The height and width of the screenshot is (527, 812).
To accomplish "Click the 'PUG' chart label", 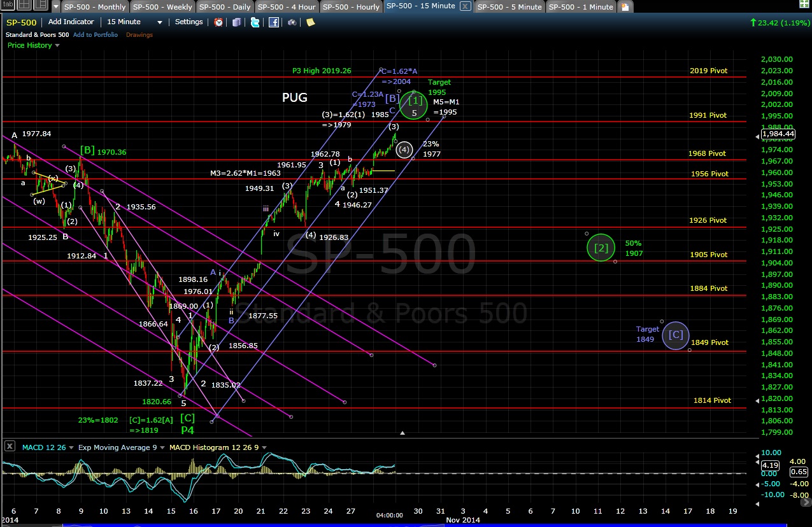I will (x=295, y=97).
